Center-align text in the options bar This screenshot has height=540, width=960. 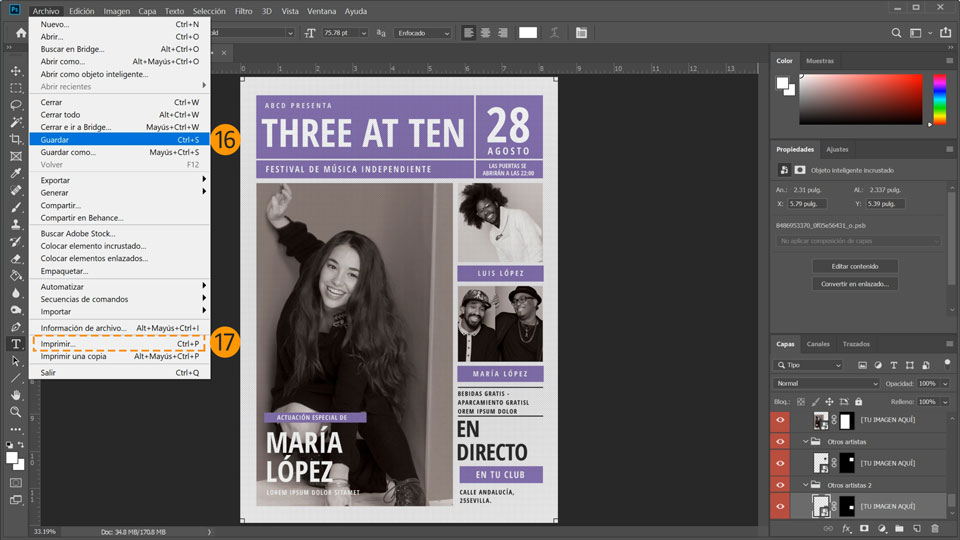coord(485,33)
